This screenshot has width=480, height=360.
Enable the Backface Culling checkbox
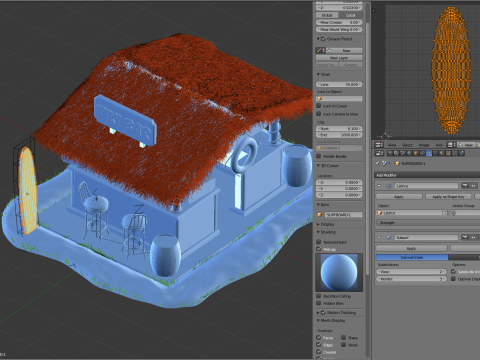pyautogui.click(x=319, y=296)
